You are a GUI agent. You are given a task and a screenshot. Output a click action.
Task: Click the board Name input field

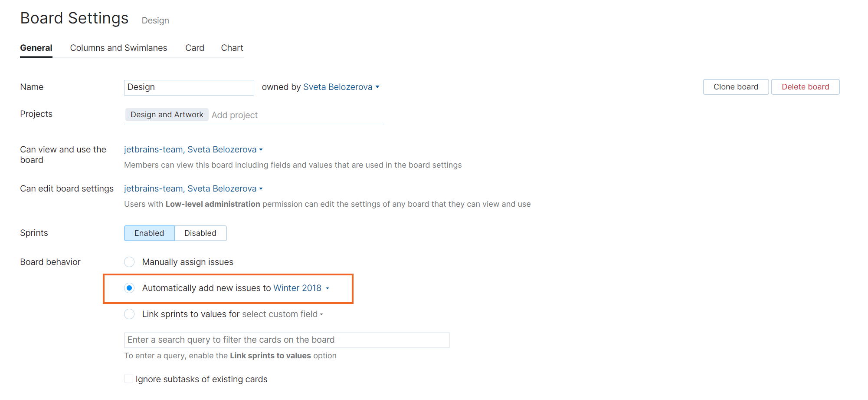(x=189, y=87)
